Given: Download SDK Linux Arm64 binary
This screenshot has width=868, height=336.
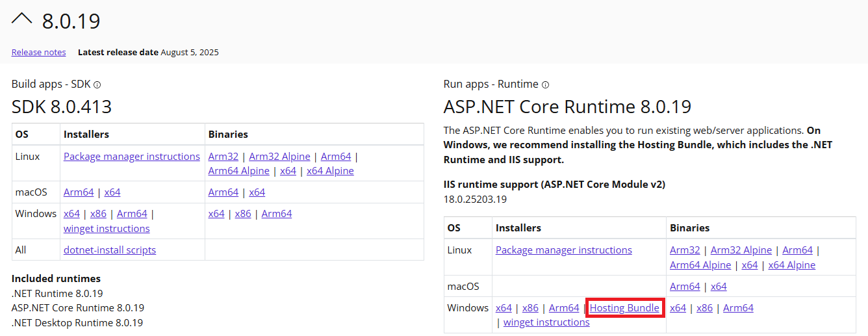Looking at the screenshot, I should tap(336, 157).
